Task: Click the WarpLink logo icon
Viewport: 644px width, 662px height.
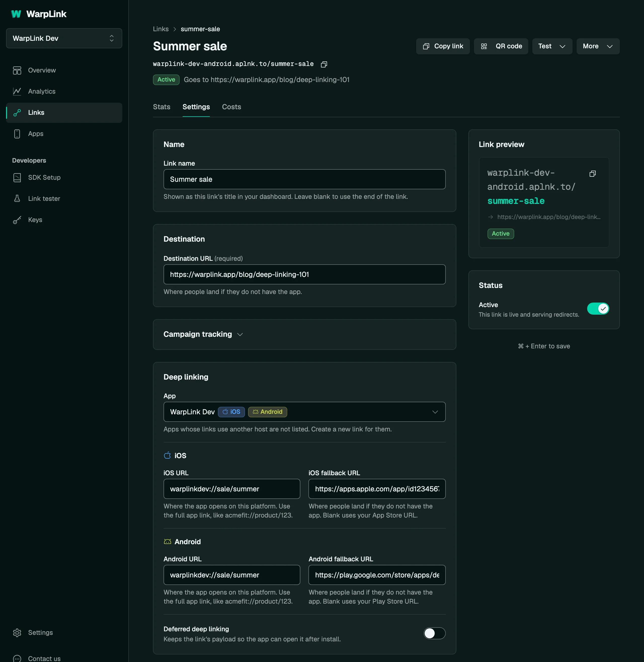Action: (16, 14)
